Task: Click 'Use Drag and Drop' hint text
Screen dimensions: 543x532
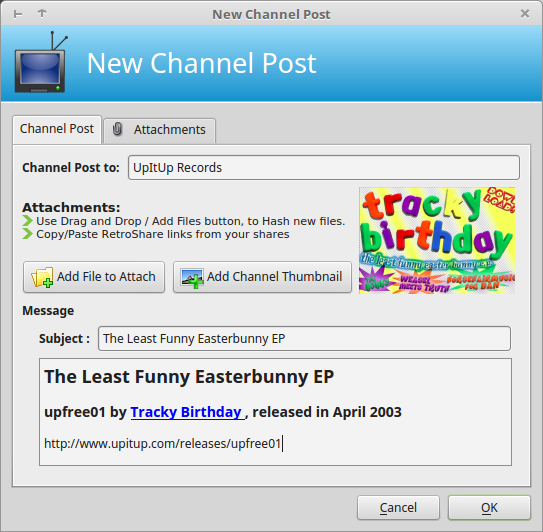Action: click(190, 221)
